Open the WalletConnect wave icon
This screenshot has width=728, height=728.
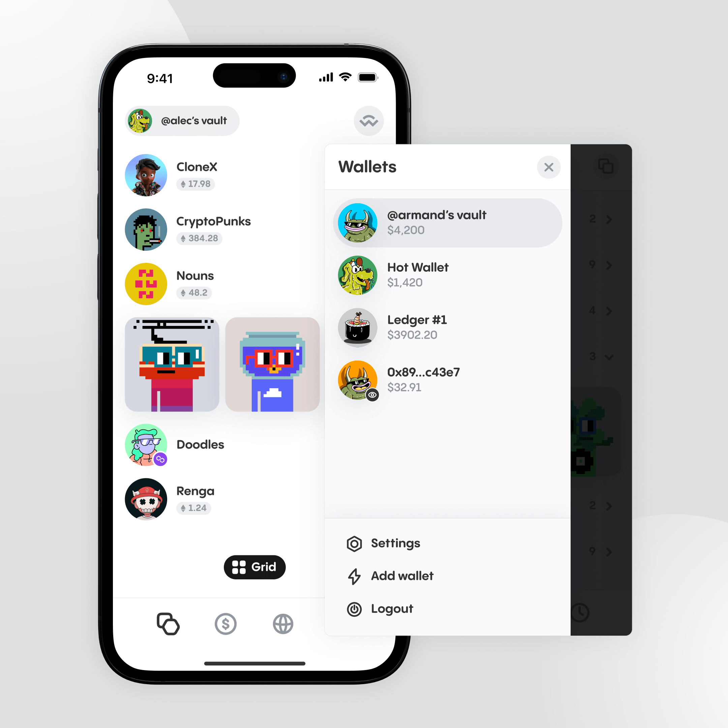click(369, 121)
